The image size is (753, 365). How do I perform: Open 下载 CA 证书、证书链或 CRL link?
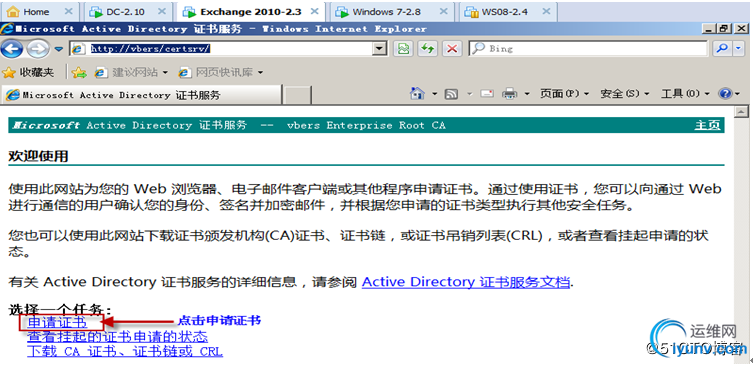(x=125, y=351)
